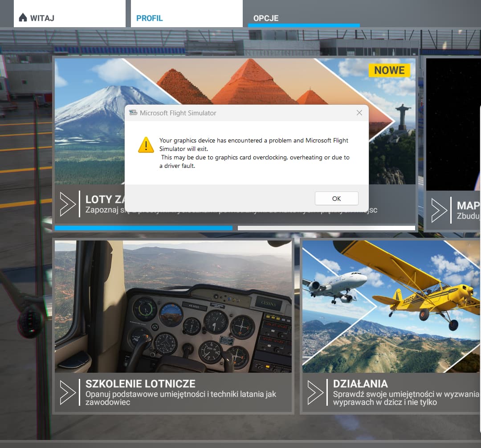Open the SZKOLENIE LOTNICZE cockpit thumbnail
This screenshot has width=481, height=448.
pos(173,305)
